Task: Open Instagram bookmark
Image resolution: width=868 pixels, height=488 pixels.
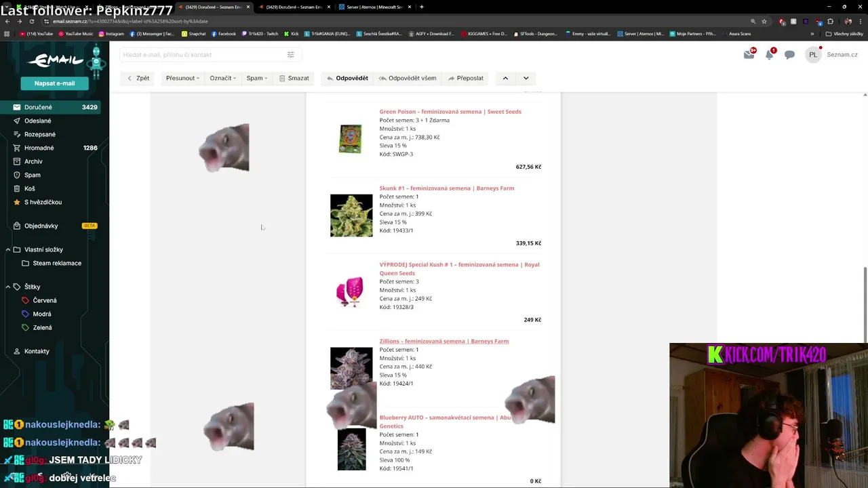Action: (111, 33)
